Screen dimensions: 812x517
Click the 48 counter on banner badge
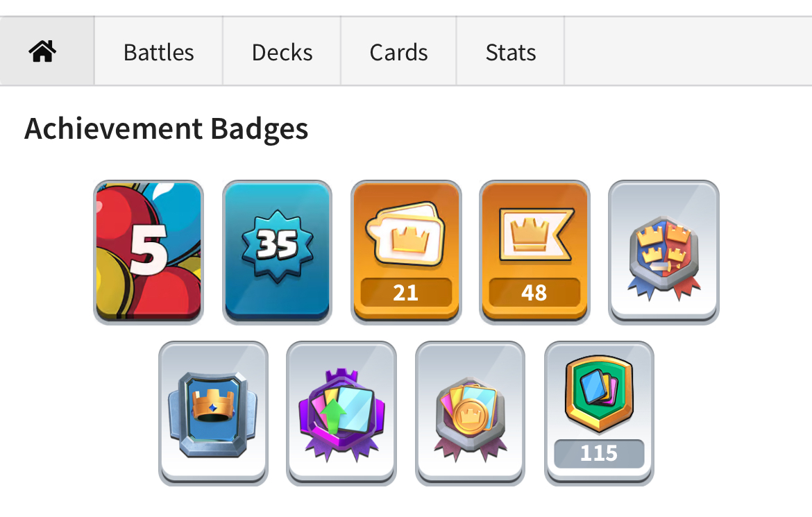(534, 293)
